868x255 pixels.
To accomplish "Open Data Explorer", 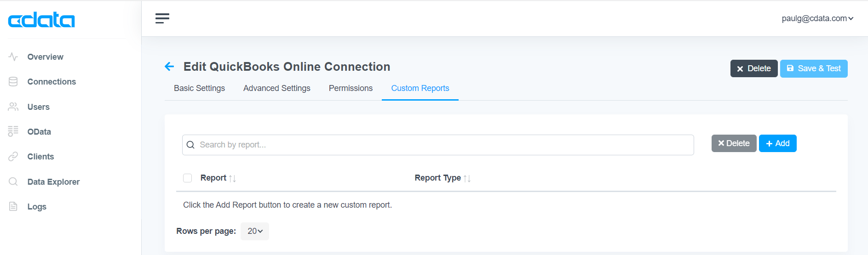I will [53, 182].
